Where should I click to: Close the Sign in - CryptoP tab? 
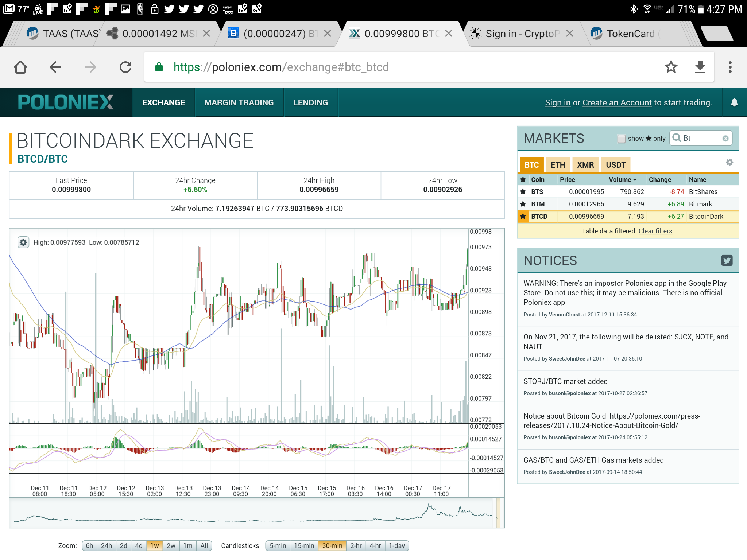click(x=570, y=34)
